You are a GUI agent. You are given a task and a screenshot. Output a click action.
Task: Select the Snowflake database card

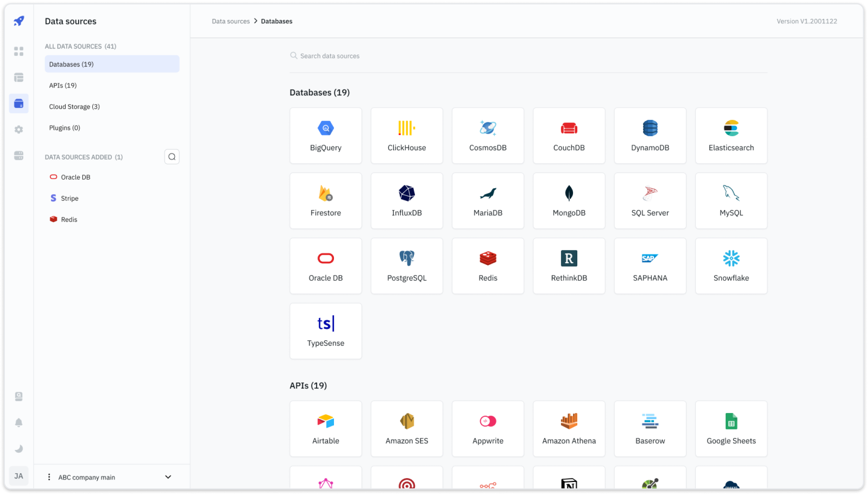[x=731, y=266]
